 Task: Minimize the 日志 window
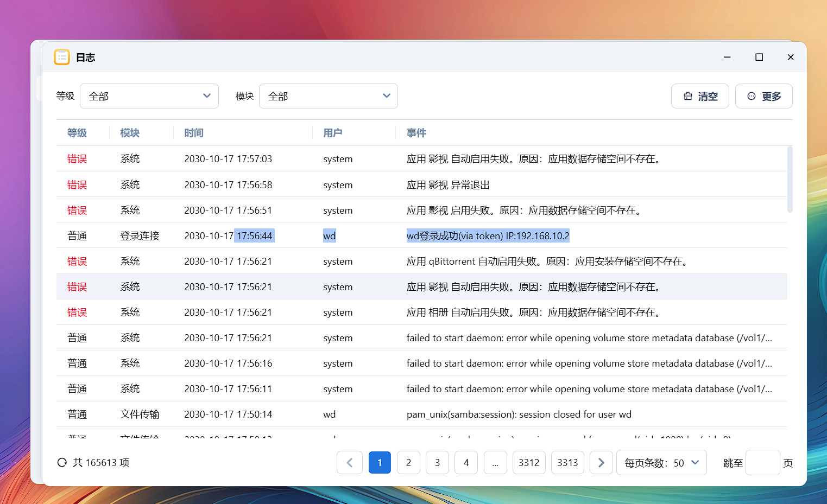tap(727, 57)
